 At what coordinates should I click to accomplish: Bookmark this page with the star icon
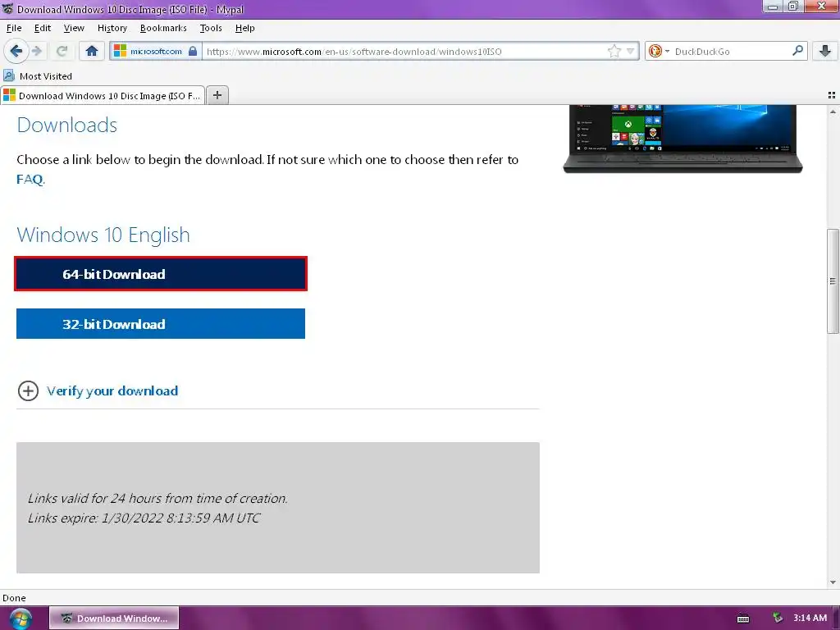[x=614, y=52]
